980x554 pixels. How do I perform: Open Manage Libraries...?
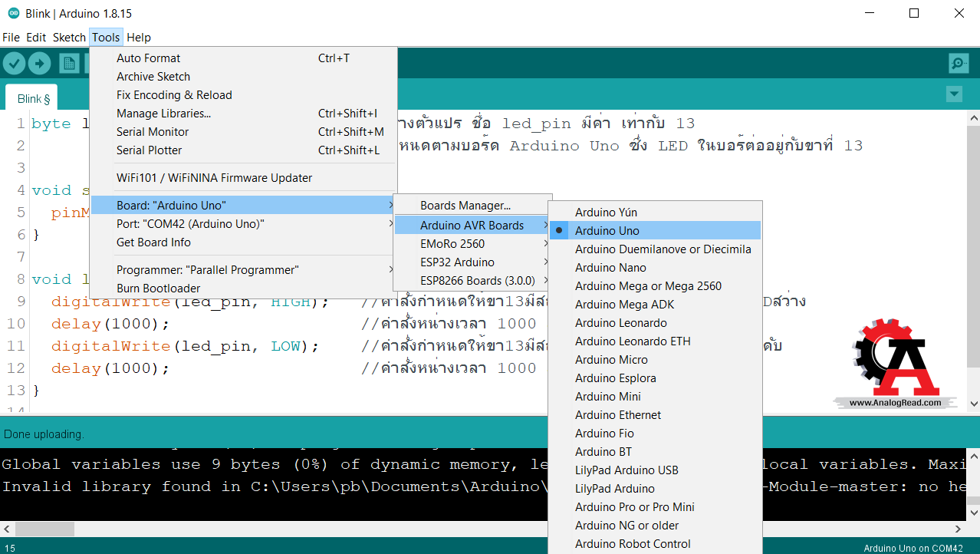pos(244,114)
